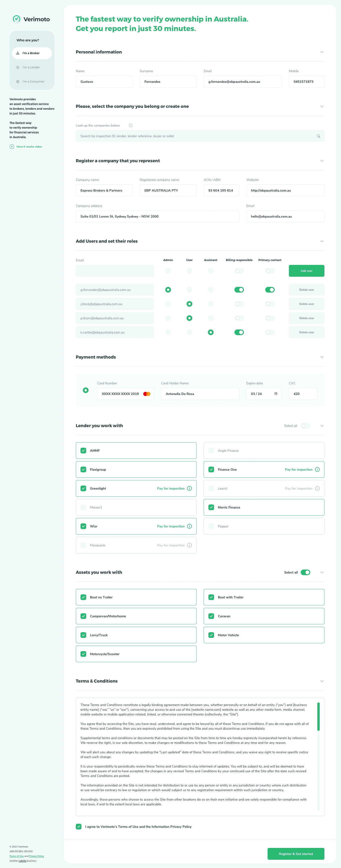The width and height of the screenshot is (341, 868).
Task: Delete user g.fernandes@ebpaustralia.com.au
Action: click(x=307, y=290)
